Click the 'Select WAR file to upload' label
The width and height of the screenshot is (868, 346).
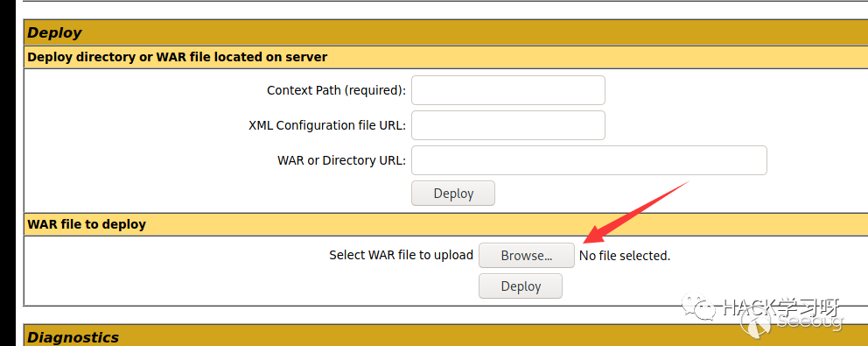coord(402,255)
